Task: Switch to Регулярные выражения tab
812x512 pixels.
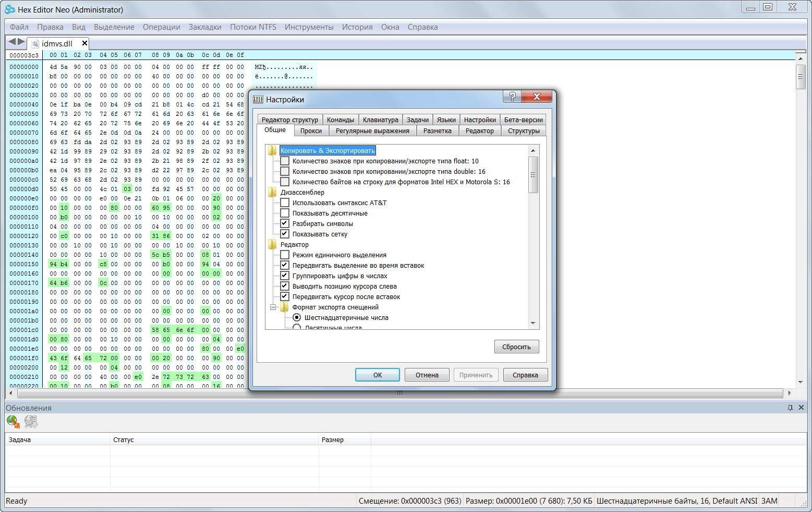Action: click(x=372, y=131)
